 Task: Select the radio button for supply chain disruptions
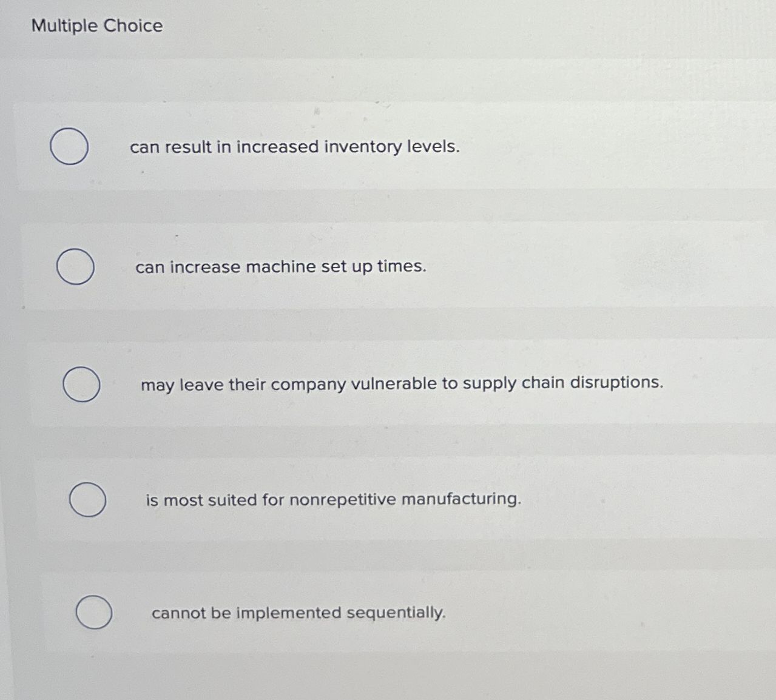coord(82,384)
